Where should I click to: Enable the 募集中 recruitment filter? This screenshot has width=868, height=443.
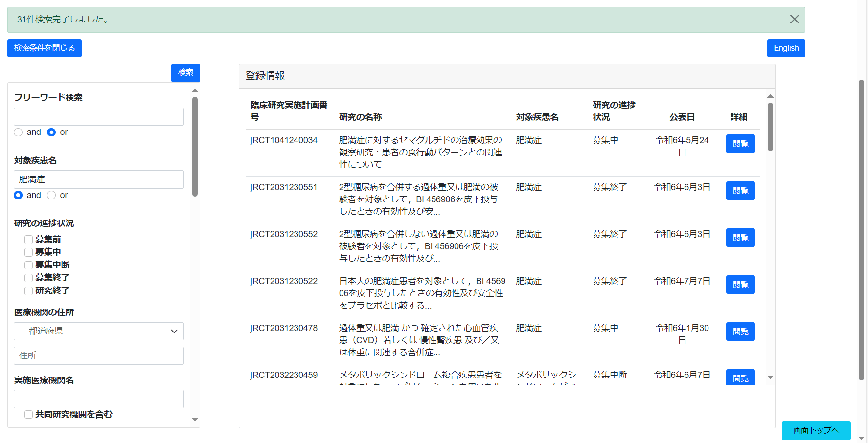[28, 252]
